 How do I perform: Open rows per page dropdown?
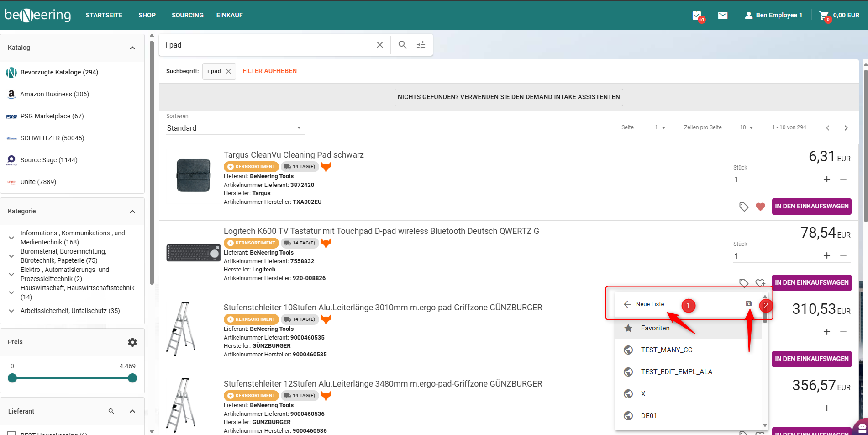point(747,127)
